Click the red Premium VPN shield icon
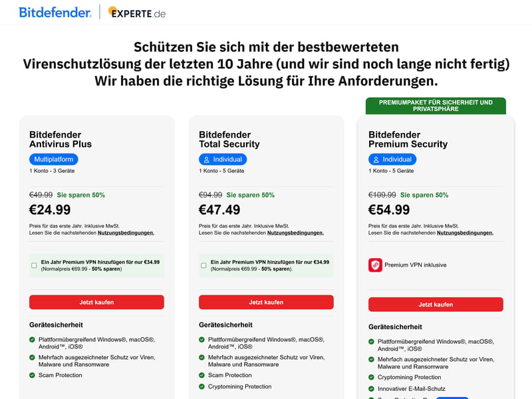The width and height of the screenshot is (532, 399). 375,265
